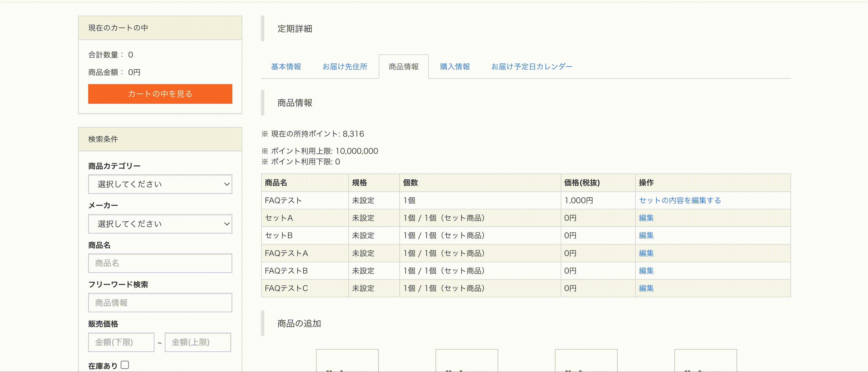
Task: Click the 商品の追加 section heading
Action: (x=299, y=324)
